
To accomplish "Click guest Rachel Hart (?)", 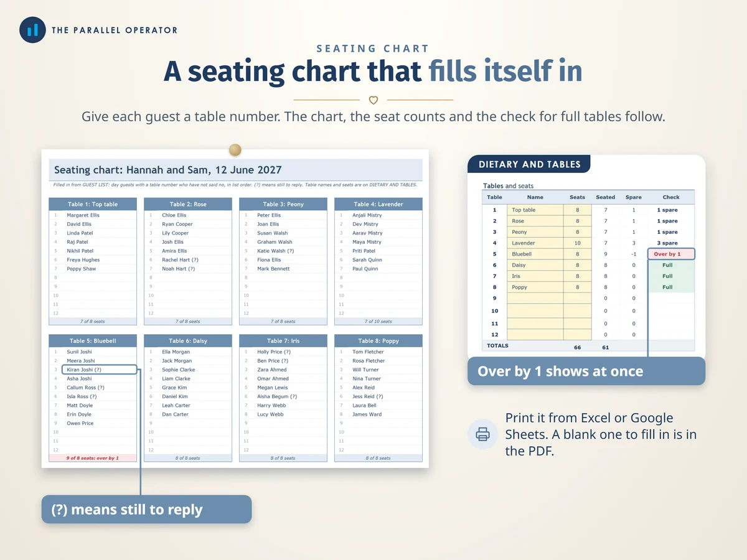I will 181,260.
